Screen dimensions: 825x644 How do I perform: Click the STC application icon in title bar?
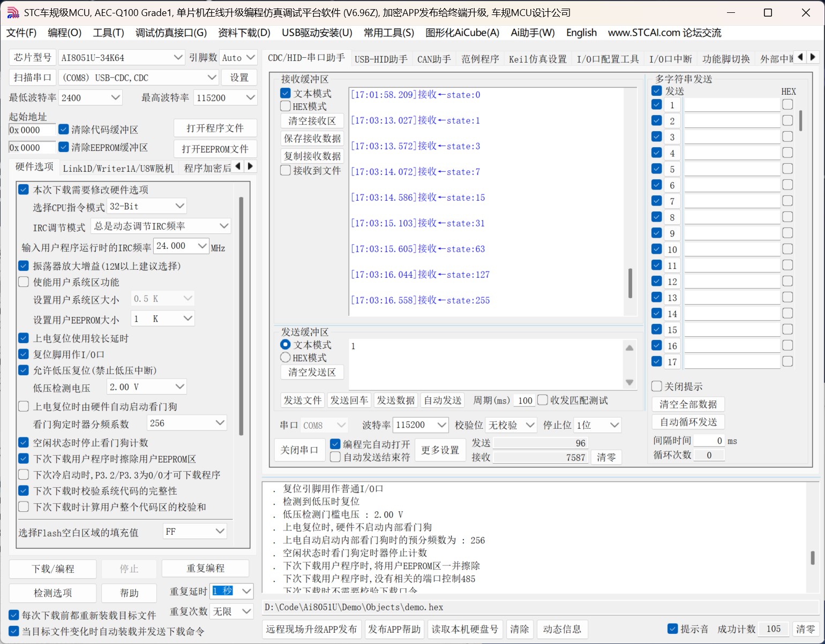coord(13,12)
